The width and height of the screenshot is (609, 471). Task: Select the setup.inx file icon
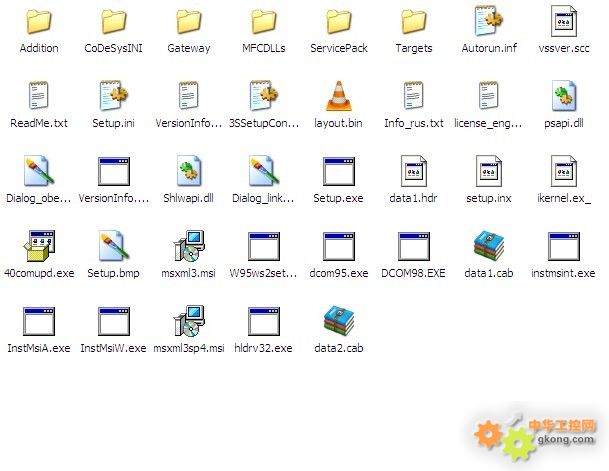click(489, 170)
